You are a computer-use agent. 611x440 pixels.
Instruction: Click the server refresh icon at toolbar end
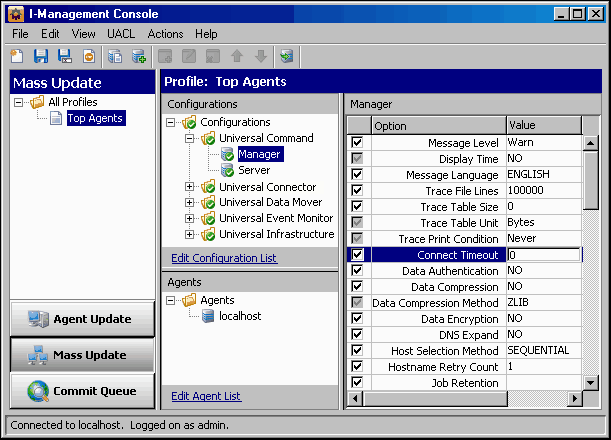[x=287, y=56]
